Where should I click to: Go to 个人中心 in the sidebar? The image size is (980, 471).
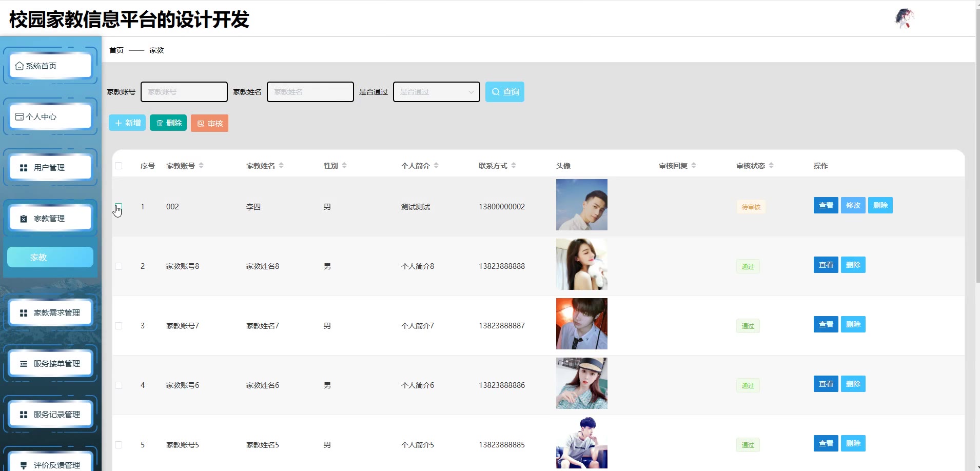(x=50, y=116)
